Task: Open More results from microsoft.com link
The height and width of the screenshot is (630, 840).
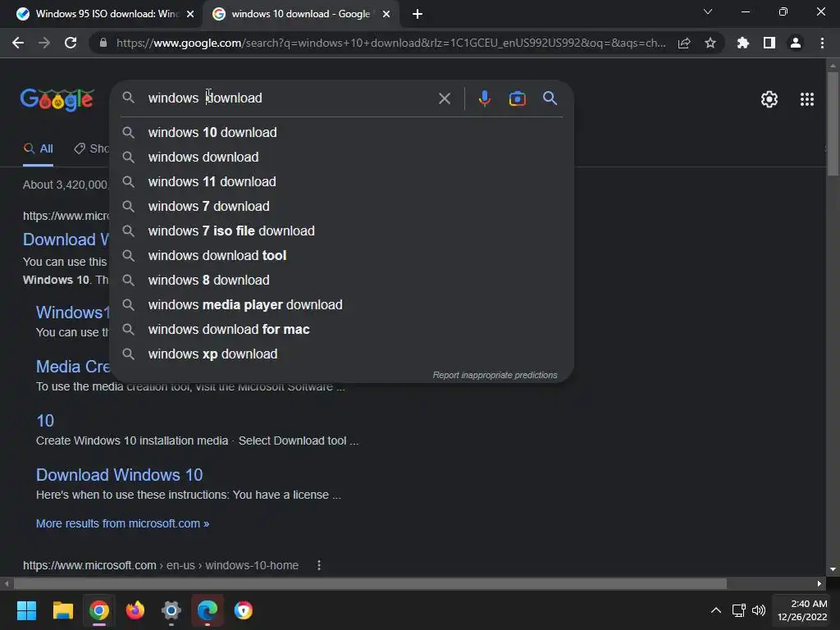Action: tap(123, 523)
